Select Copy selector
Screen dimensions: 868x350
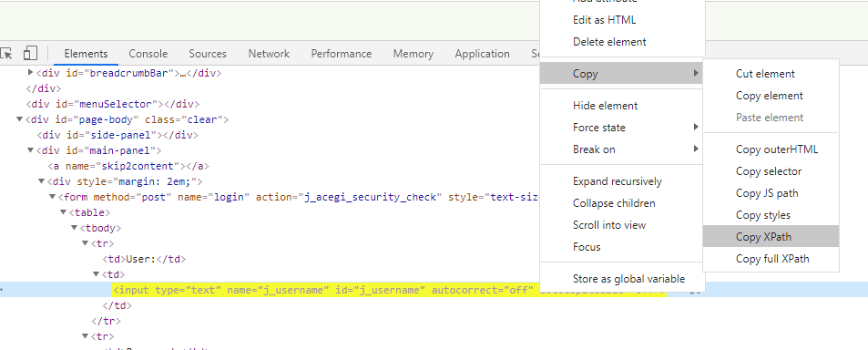point(771,171)
